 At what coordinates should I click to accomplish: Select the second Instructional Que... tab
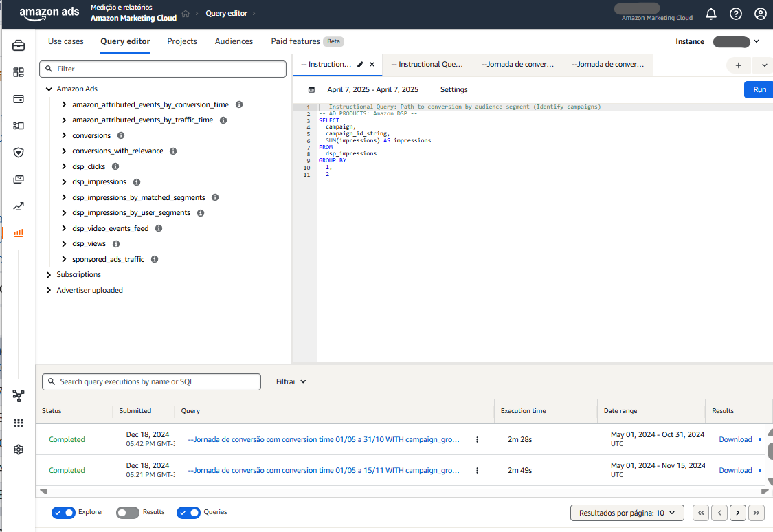(427, 65)
